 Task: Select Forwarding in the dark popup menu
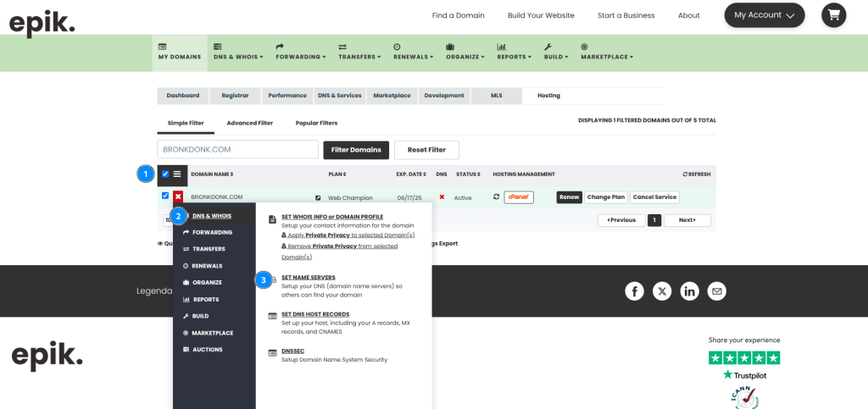tap(214, 233)
